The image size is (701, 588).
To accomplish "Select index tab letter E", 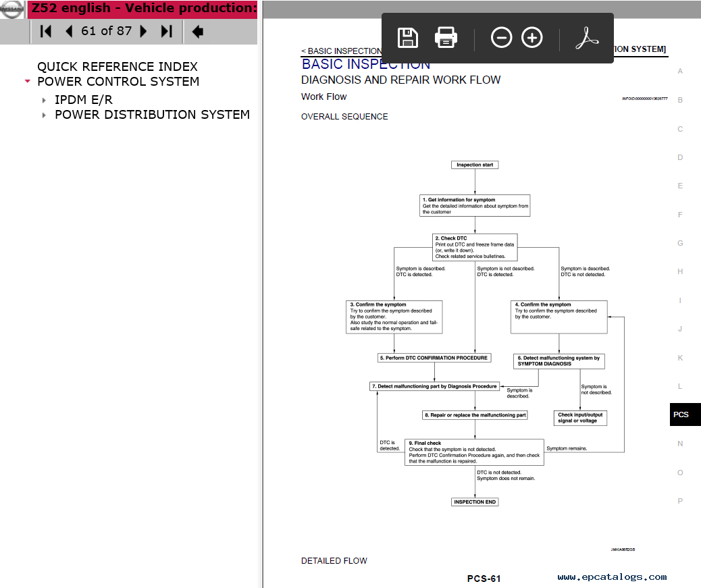I will point(680,186).
